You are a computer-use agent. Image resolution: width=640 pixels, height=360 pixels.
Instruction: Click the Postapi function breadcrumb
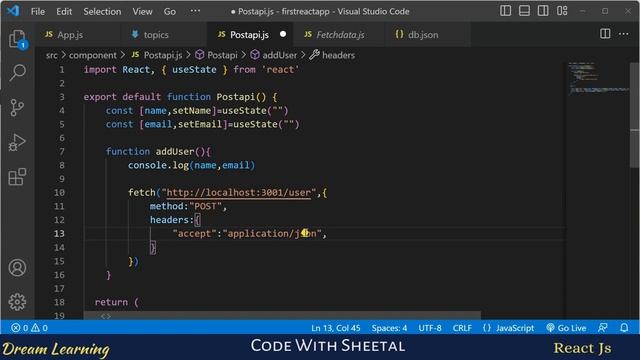click(x=216, y=55)
